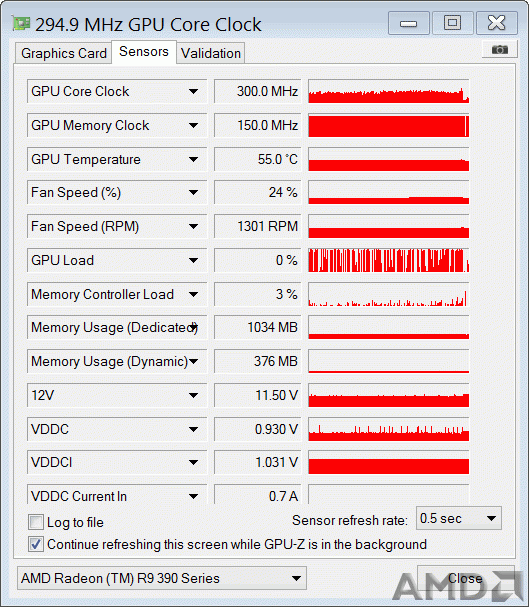Open the GPU Load sensor dropdown
529x607 pixels.
193,260
